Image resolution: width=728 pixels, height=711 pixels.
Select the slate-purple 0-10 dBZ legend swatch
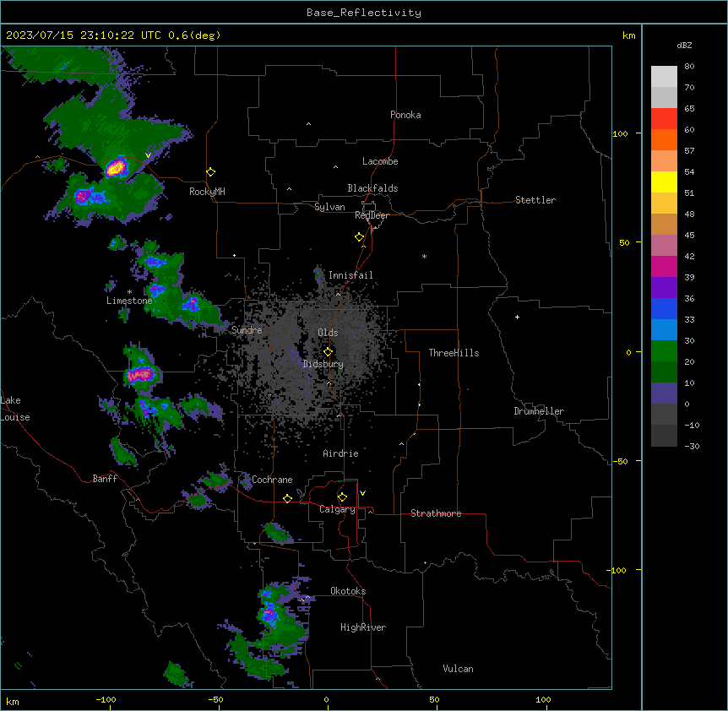tap(664, 393)
